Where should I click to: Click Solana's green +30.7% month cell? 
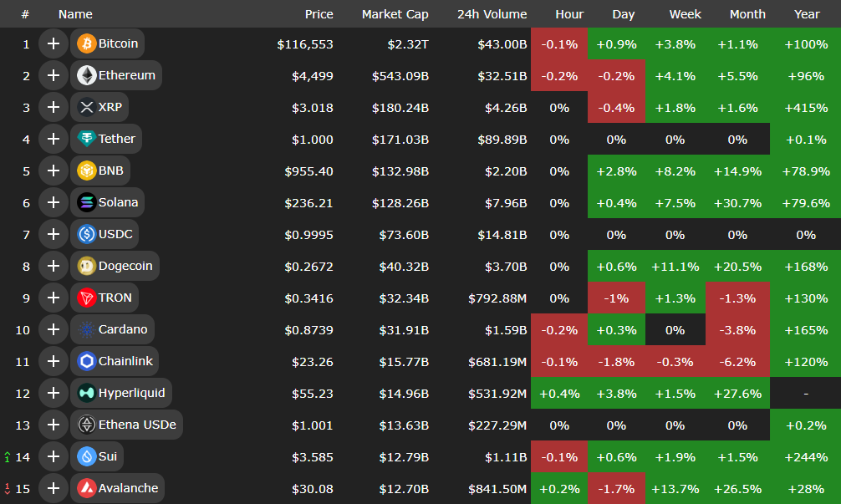tap(737, 202)
